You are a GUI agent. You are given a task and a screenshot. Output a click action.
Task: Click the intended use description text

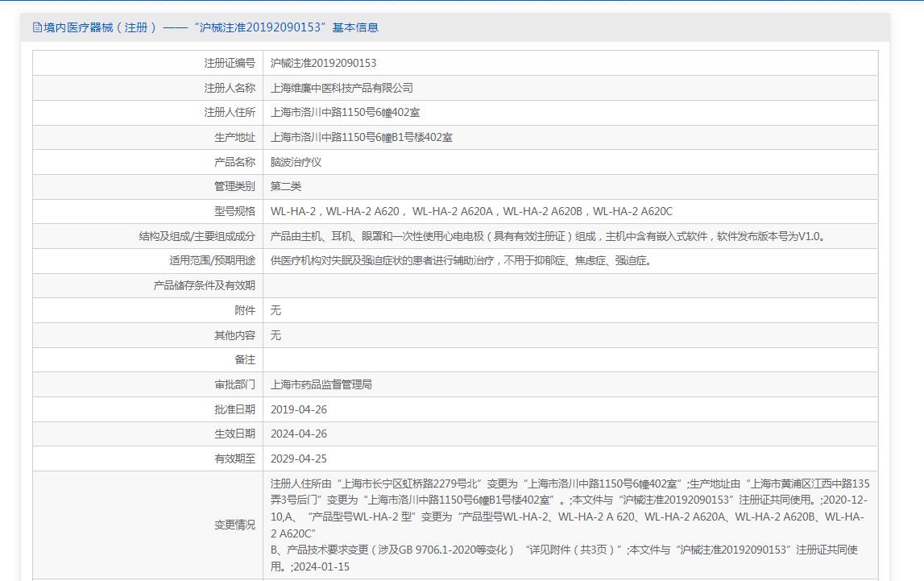(461, 260)
